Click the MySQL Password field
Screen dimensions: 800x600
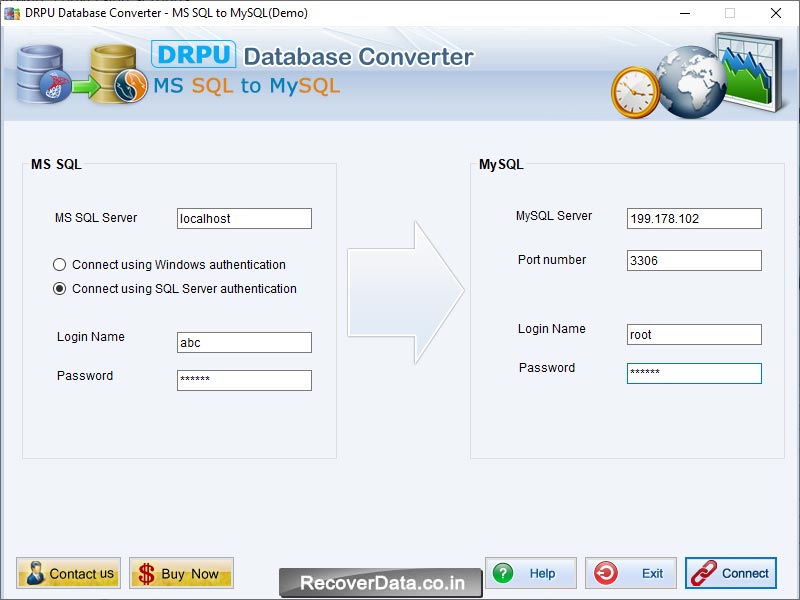pyautogui.click(x=694, y=372)
